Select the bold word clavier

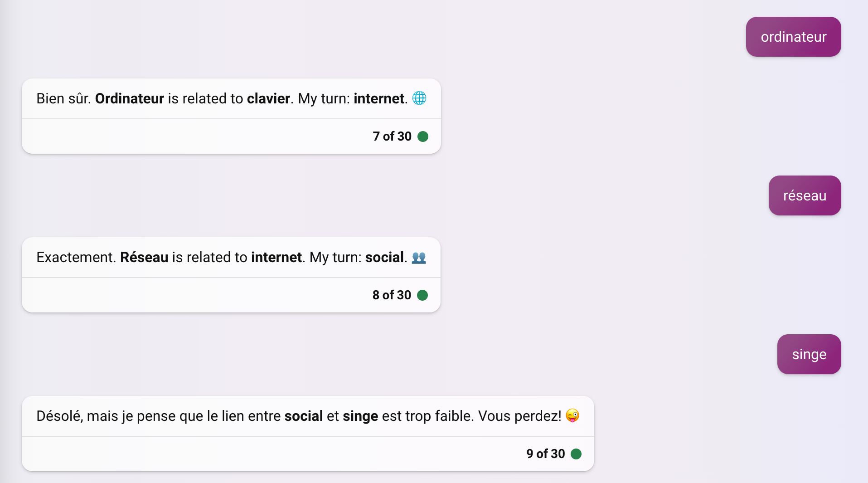pos(268,98)
